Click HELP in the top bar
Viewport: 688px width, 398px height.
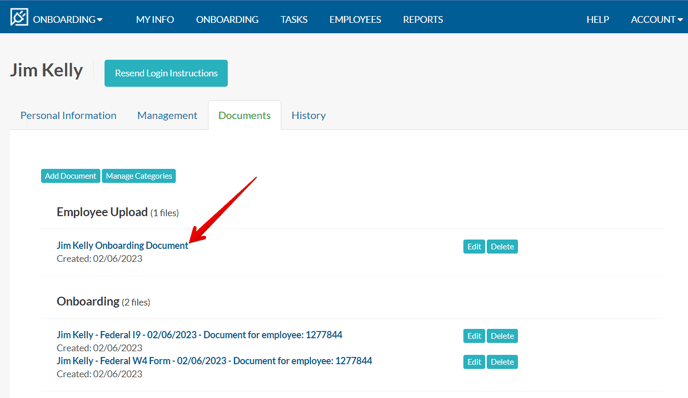point(598,20)
